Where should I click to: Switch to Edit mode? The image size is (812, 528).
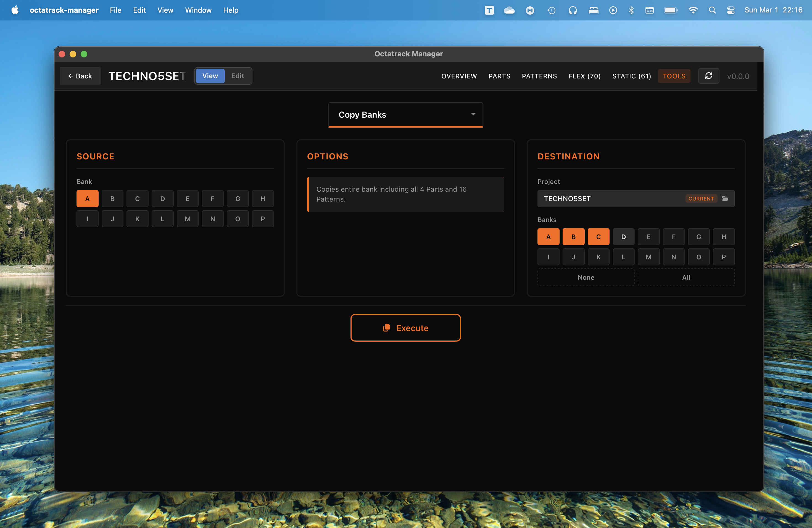238,76
